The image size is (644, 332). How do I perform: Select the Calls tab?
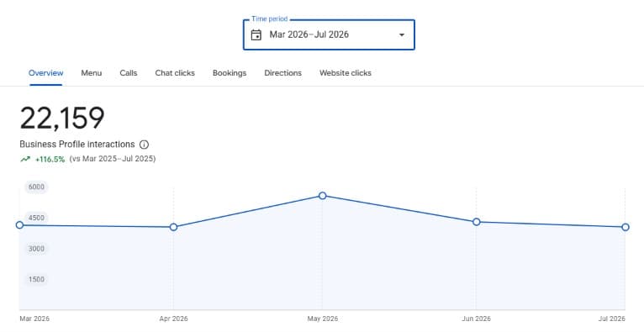click(128, 73)
